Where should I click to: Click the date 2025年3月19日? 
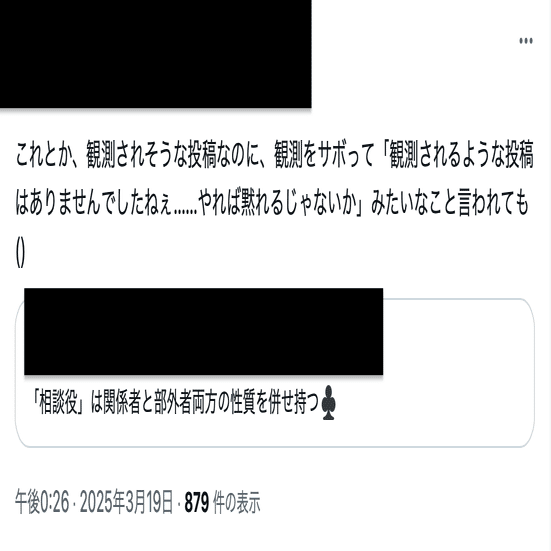pyautogui.click(x=127, y=502)
